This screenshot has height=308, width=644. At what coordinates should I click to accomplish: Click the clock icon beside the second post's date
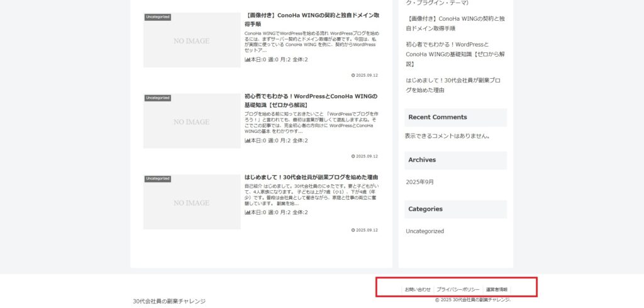tap(353, 156)
